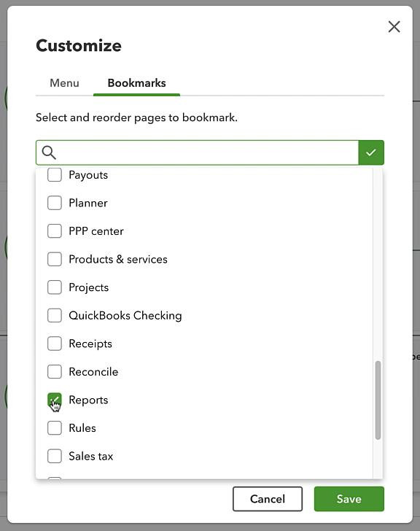Tick the PPP center checkbox
The height and width of the screenshot is (531, 420).
point(55,231)
